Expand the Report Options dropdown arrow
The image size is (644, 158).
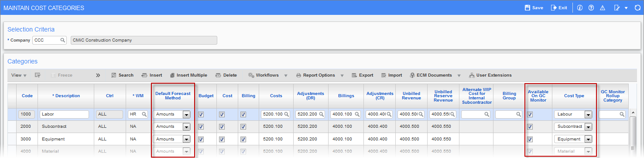click(x=342, y=75)
